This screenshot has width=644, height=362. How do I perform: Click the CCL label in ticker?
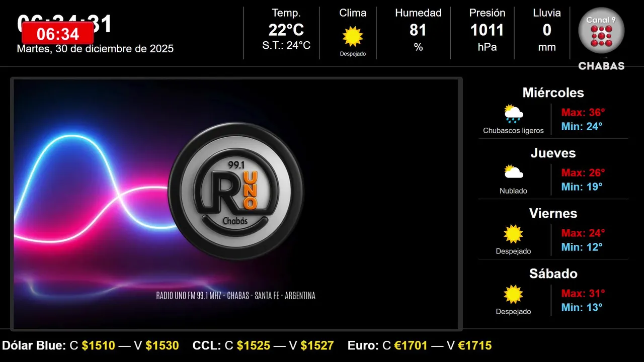pos(207,345)
